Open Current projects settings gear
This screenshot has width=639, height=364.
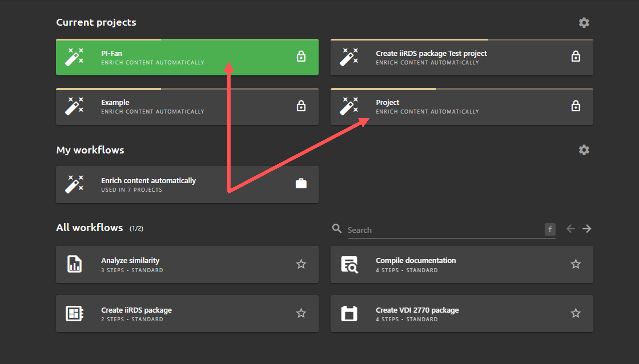point(584,23)
